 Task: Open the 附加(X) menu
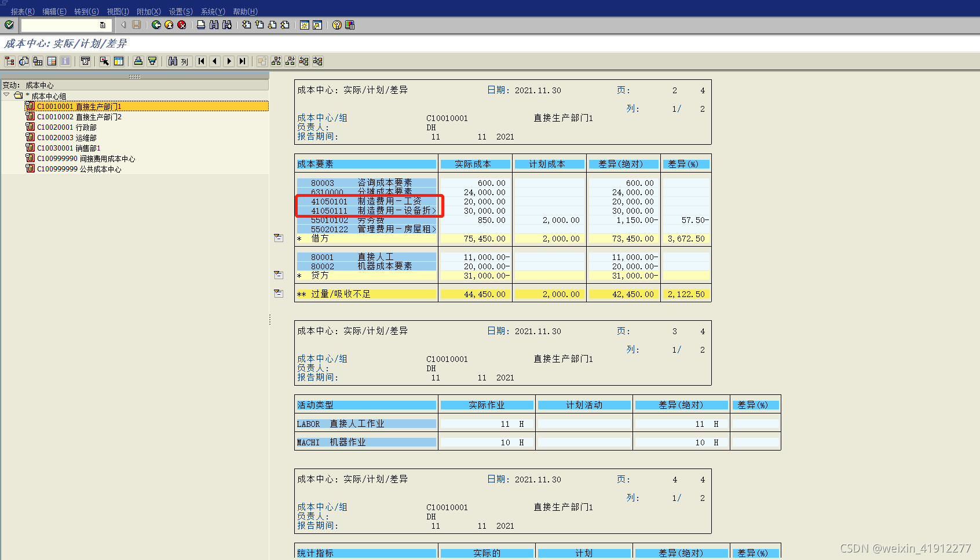tap(149, 12)
